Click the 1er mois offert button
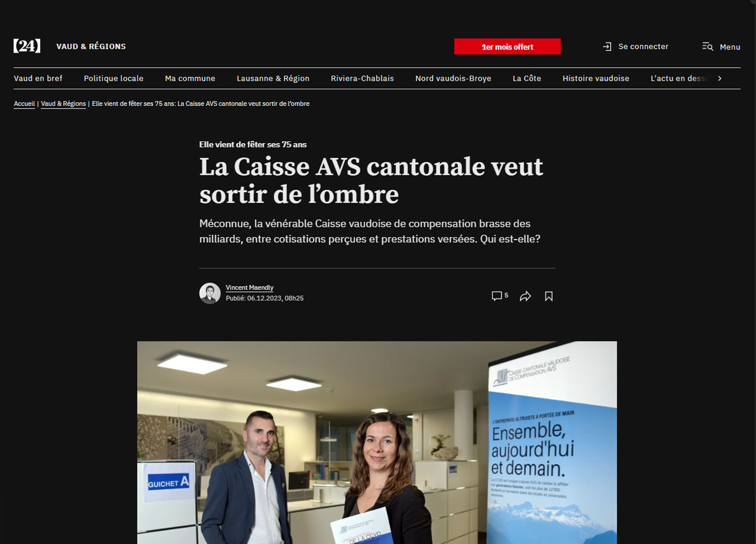756x544 pixels. click(508, 46)
